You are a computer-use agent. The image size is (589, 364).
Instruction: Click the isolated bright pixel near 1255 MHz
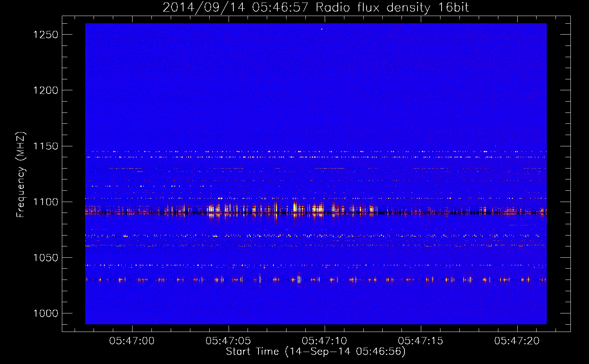[322, 29]
